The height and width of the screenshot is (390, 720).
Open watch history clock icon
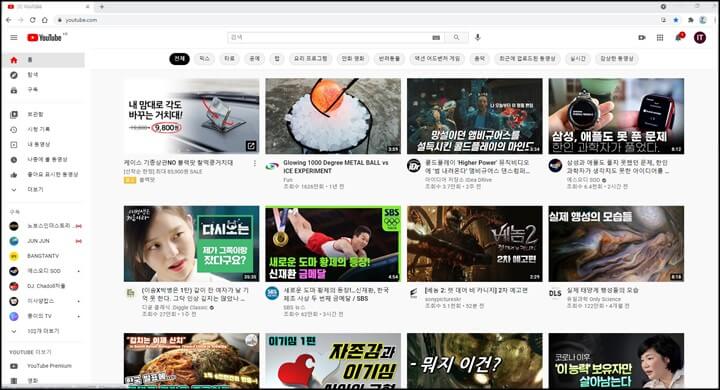14,130
